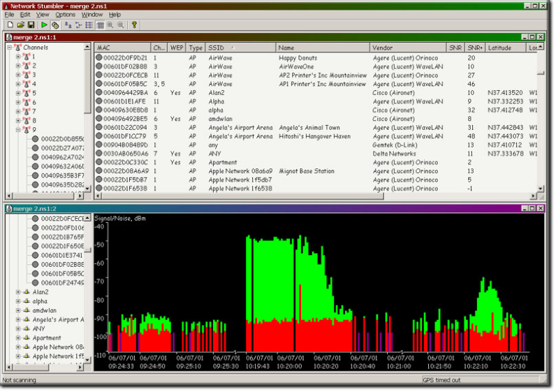Click the right scroll arrow under the network list
556x392 pixels.
534,196
